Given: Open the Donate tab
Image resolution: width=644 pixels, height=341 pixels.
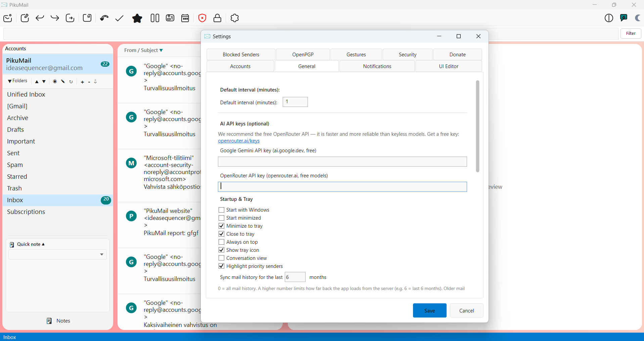Looking at the screenshot, I should (x=458, y=54).
